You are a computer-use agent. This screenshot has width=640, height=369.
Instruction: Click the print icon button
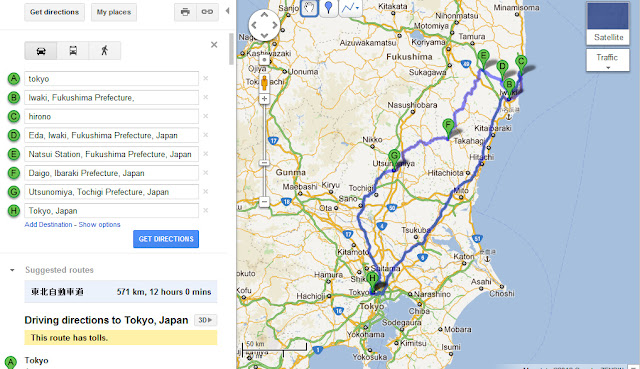[x=185, y=12]
